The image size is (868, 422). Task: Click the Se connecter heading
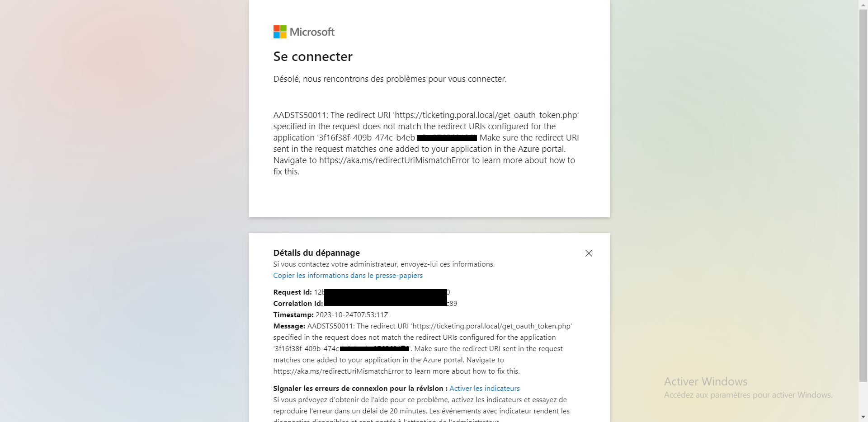coord(313,56)
